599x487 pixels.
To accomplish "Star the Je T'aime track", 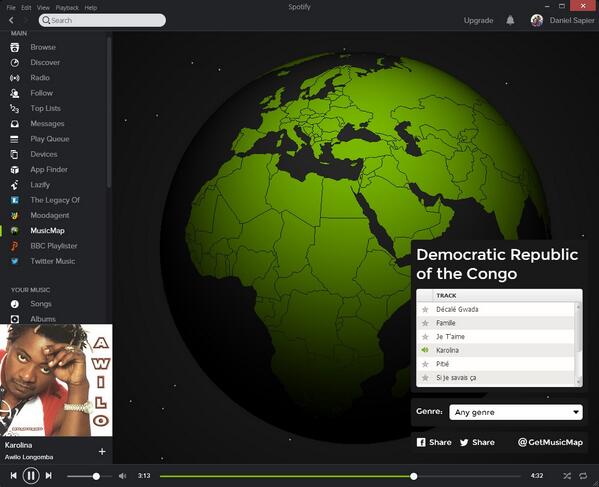I will [x=425, y=337].
